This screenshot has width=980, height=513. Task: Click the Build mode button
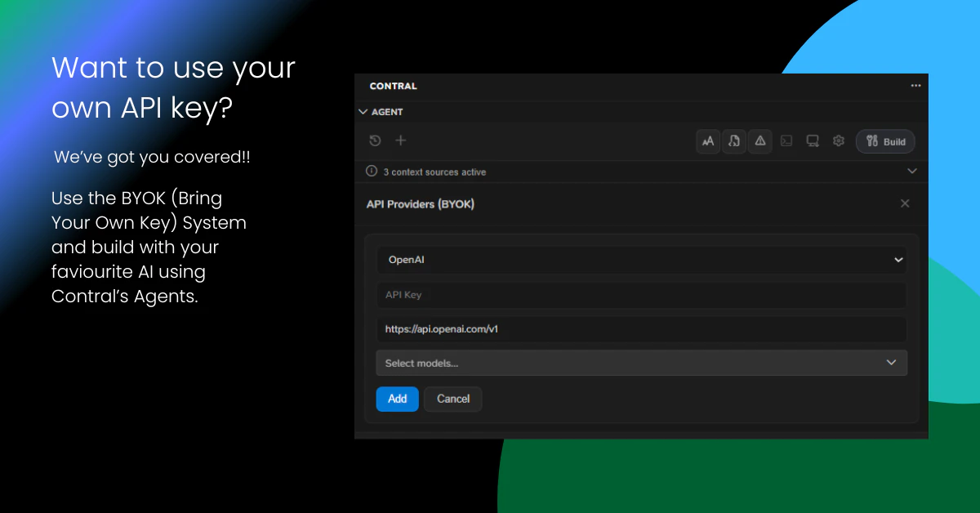885,141
